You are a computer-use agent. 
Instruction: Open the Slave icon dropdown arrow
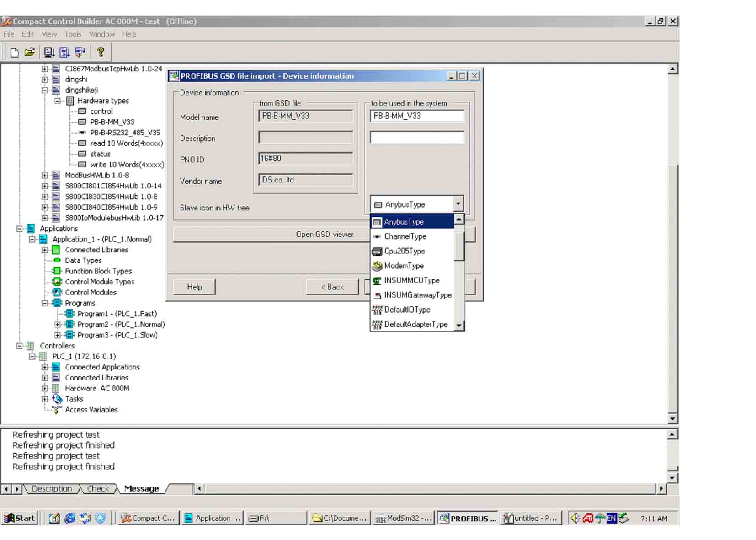tap(458, 204)
